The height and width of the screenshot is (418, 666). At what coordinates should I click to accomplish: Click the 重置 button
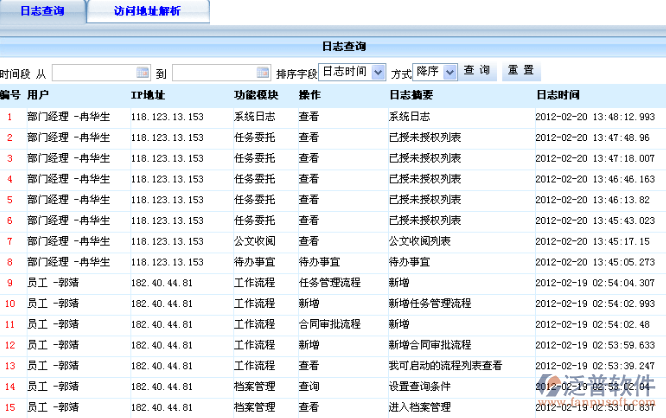(x=520, y=71)
